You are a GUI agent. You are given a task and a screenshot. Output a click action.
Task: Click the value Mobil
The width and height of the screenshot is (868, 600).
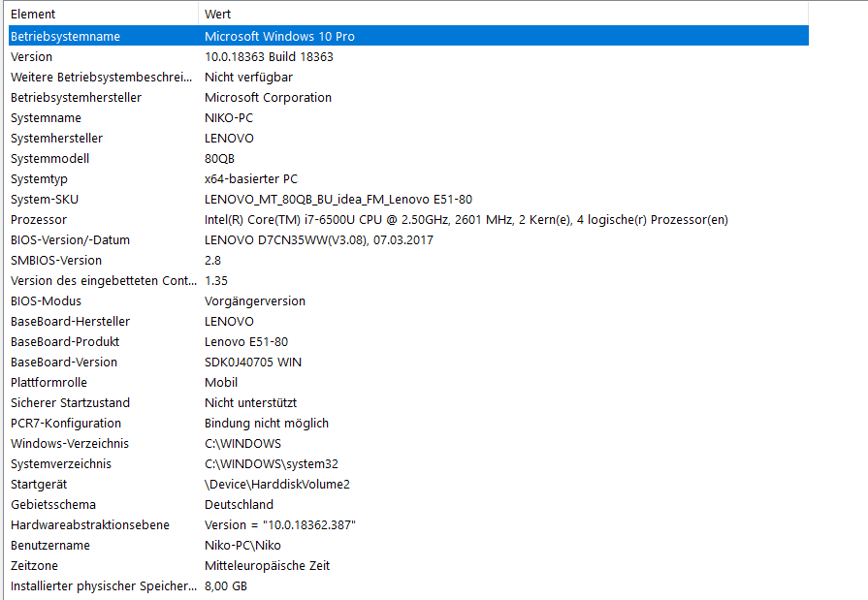coord(221,383)
